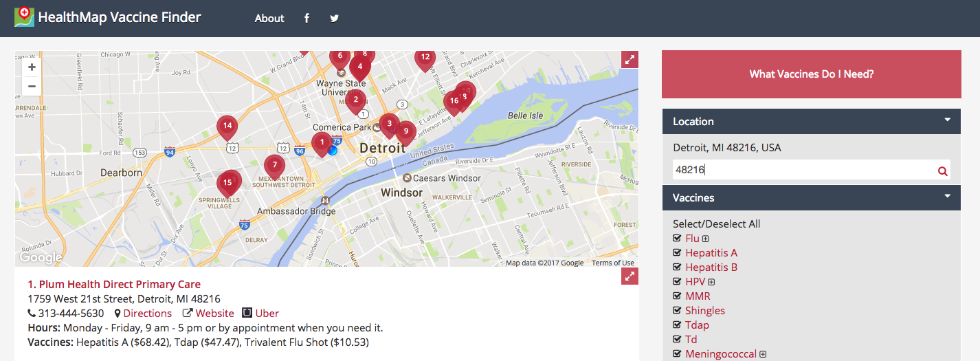Expand the results list panel
980x361 pixels.
pyautogui.click(x=630, y=276)
